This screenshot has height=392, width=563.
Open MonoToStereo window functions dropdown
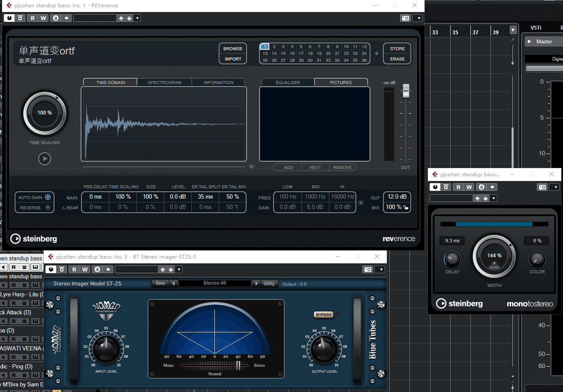[x=555, y=187]
